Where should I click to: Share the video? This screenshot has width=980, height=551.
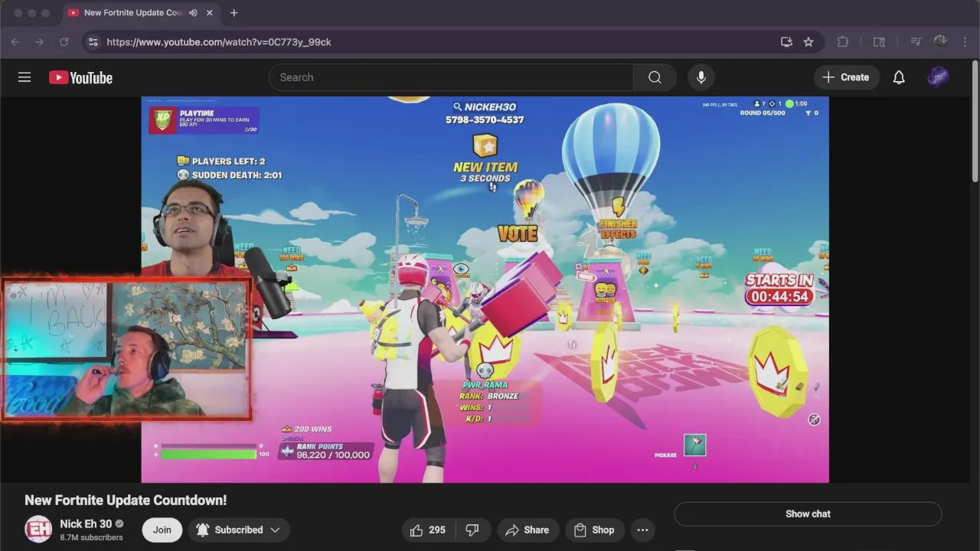click(527, 530)
